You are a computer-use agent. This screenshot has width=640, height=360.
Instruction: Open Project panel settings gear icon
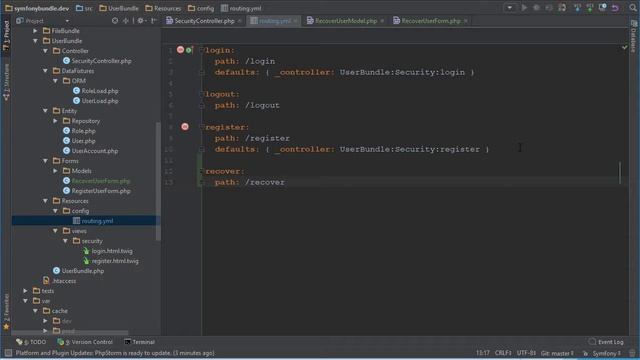click(x=141, y=20)
